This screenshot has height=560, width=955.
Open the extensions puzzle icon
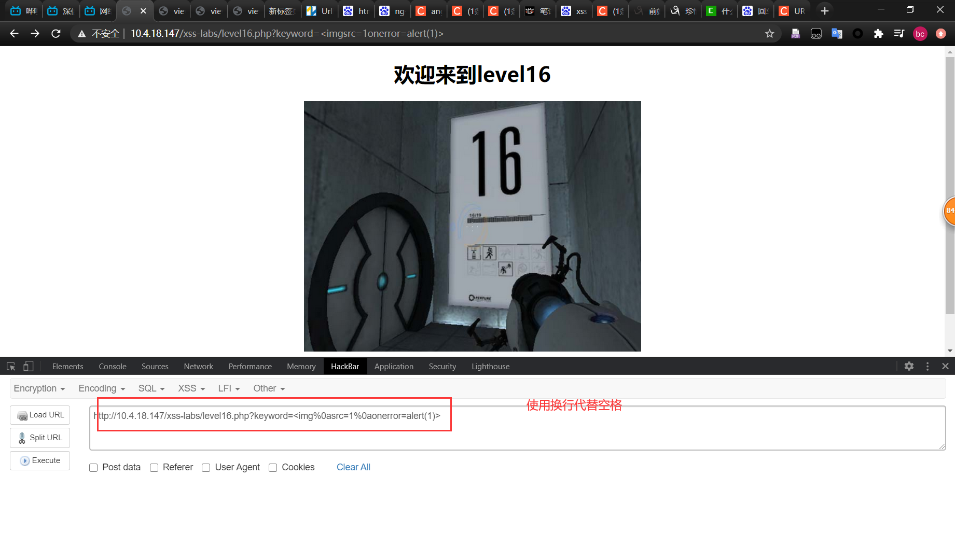[x=878, y=34]
